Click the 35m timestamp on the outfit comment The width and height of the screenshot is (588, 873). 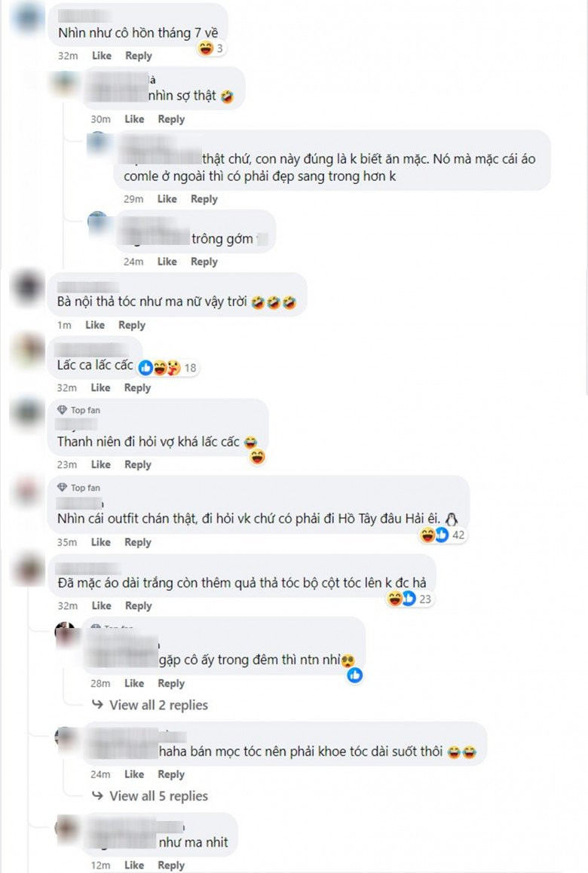(x=67, y=542)
